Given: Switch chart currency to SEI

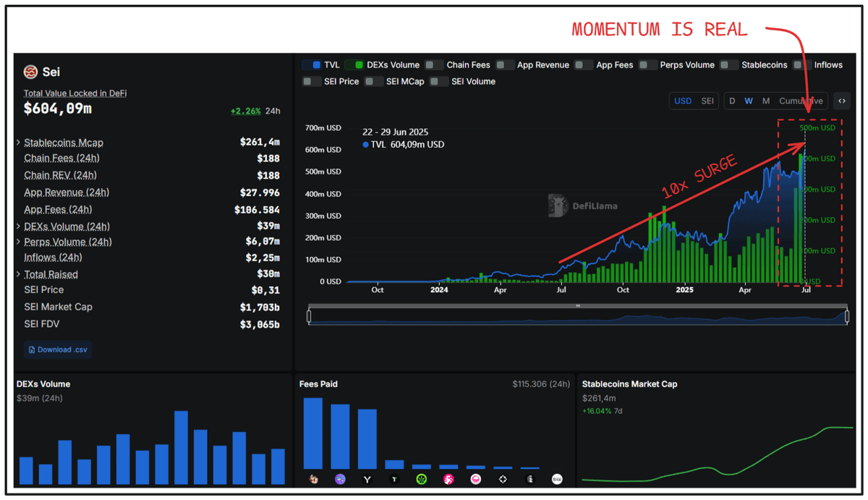Looking at the screenshot, I should pos(707,101).
